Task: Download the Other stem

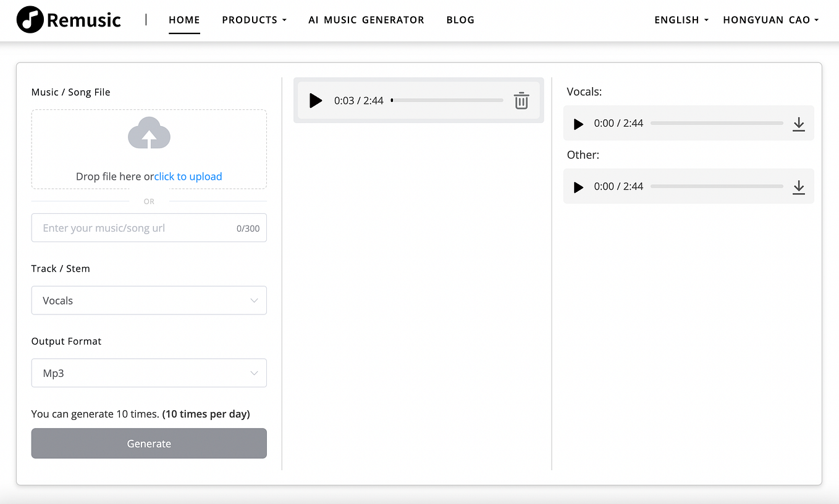Action: [798, 187]
